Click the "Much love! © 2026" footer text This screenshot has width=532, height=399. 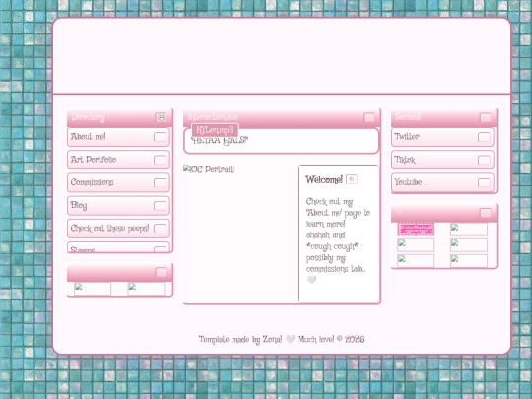331,339
